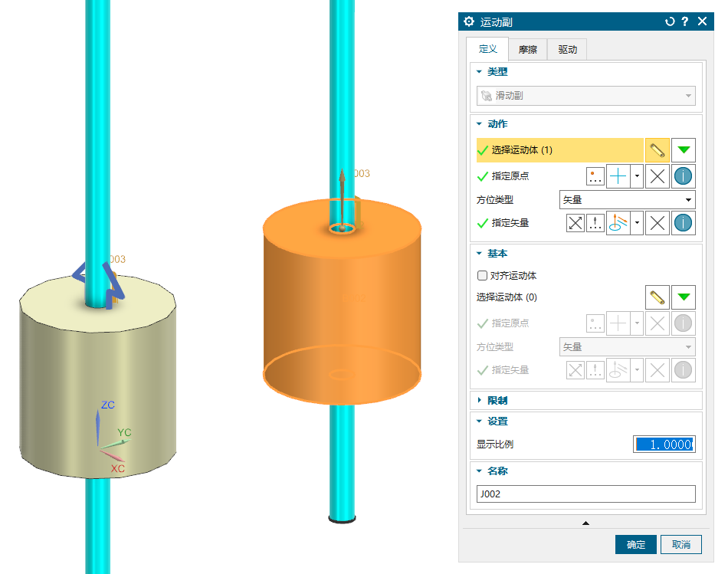Image resolution: width=728 pixels, height=574 pixels.
Task: Click the inferred vector icon in 指定矢量 row
Action: pyautogui.click(x=618, y=223)
